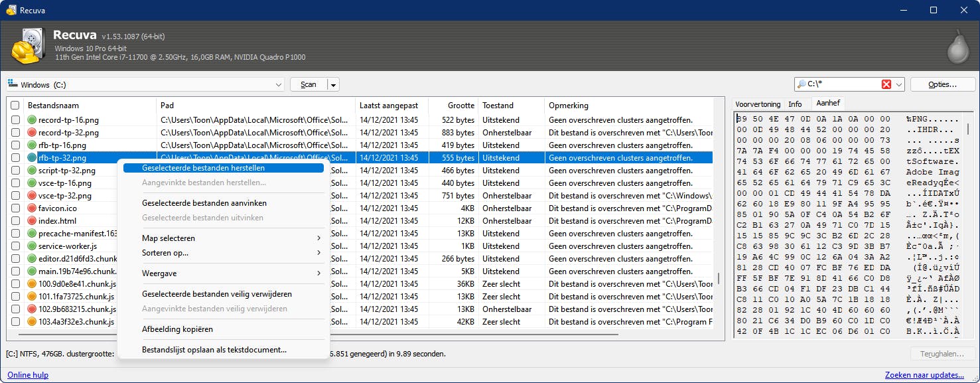
Task: Sort by the Opmerking column header
Action: tap(629, 106)
